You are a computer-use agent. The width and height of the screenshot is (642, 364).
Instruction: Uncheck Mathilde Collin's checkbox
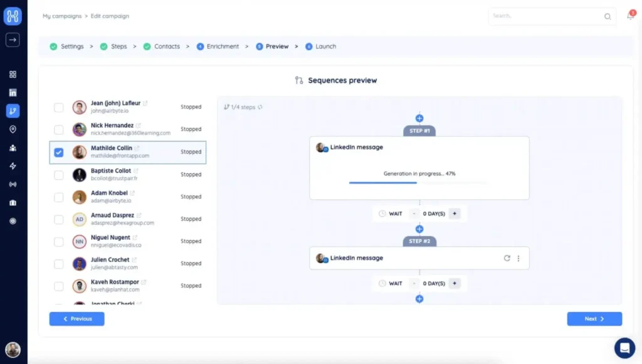[59, 152]
